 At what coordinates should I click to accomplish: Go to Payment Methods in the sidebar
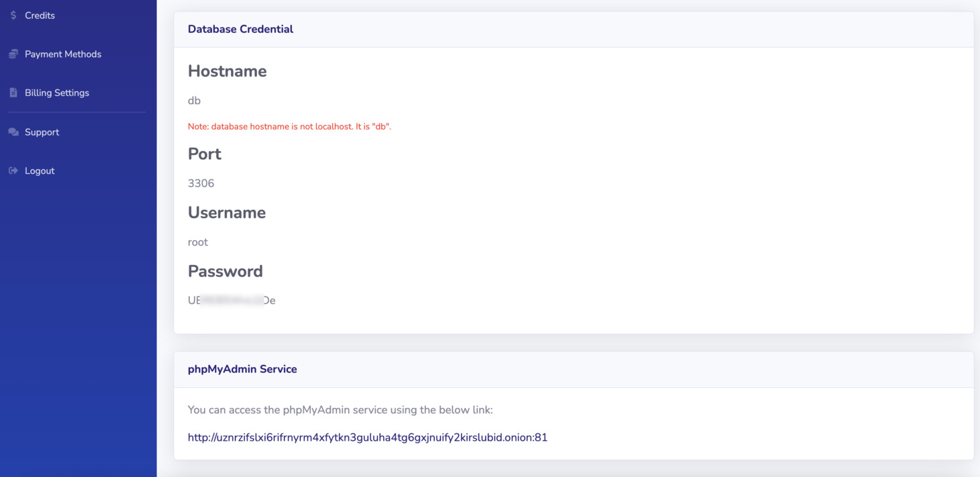pyautogui.click(x=63, y=54)
